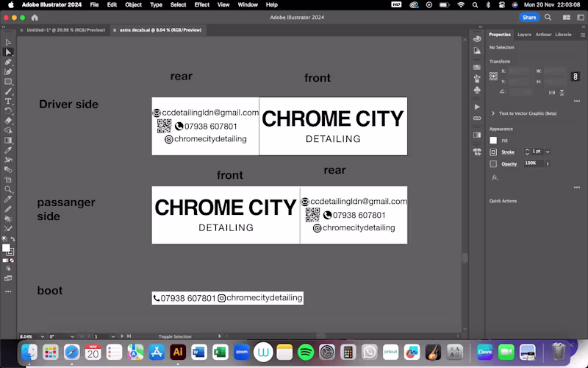Open the Gradient panel icon in dock

(x=477, y=135)
